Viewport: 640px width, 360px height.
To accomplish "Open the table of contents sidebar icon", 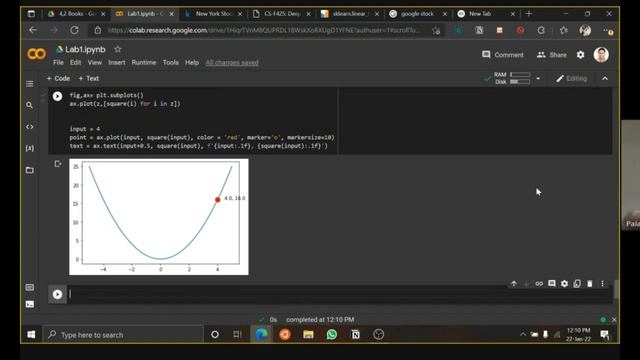I will click(x=29, y=84).
